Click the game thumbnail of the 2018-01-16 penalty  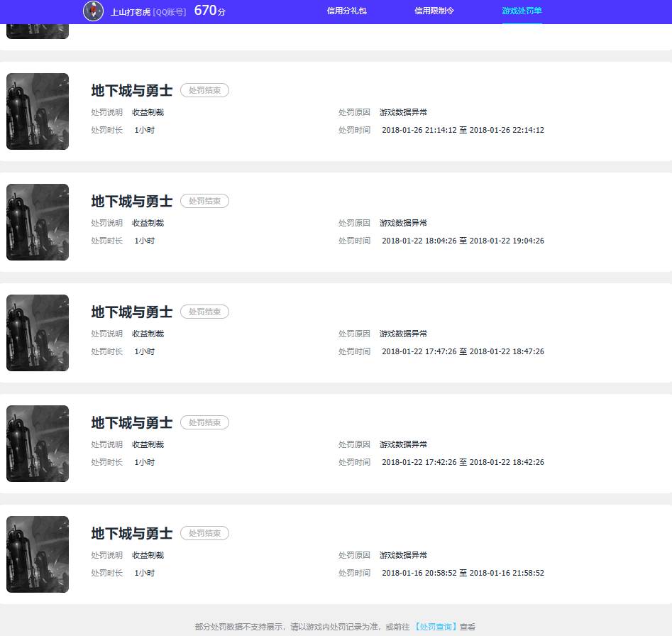click(x=38, y=554)
